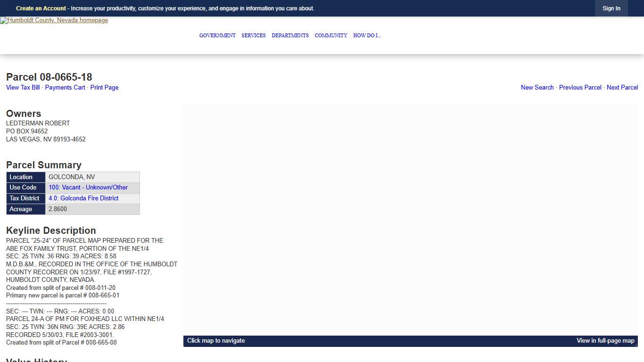644x362 pixels.
Task: Expand the How Do I... menu
Action: click(367, 35)
